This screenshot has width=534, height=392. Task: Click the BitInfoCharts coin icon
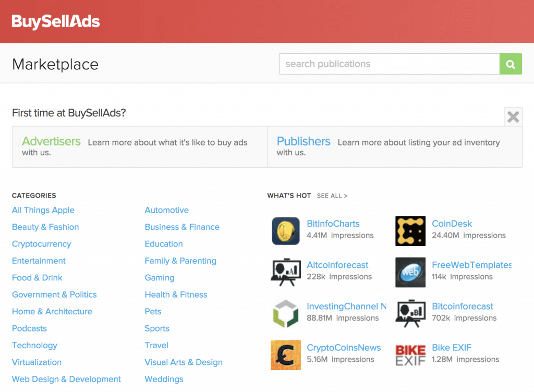(x=286, y=231)
